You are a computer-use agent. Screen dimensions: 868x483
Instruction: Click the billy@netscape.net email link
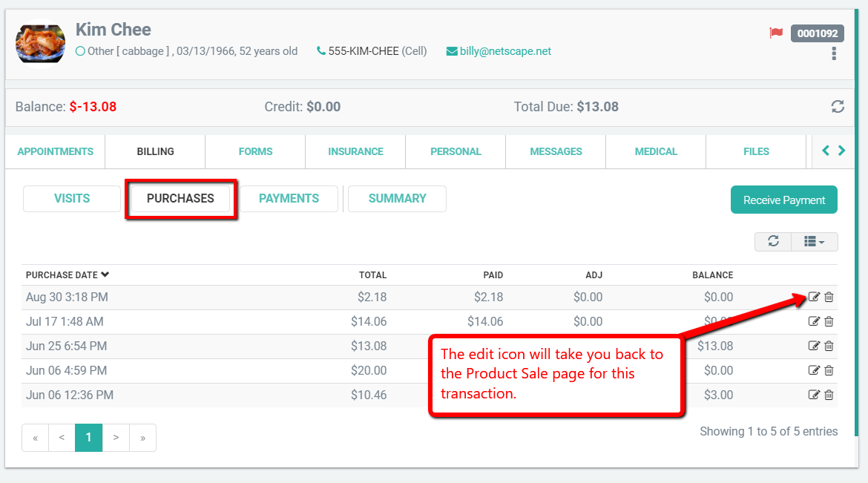(504, 51)
